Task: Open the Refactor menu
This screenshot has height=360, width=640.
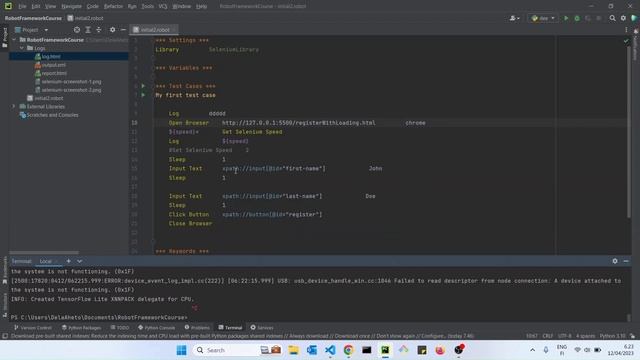Action: [x=113, y=7]
